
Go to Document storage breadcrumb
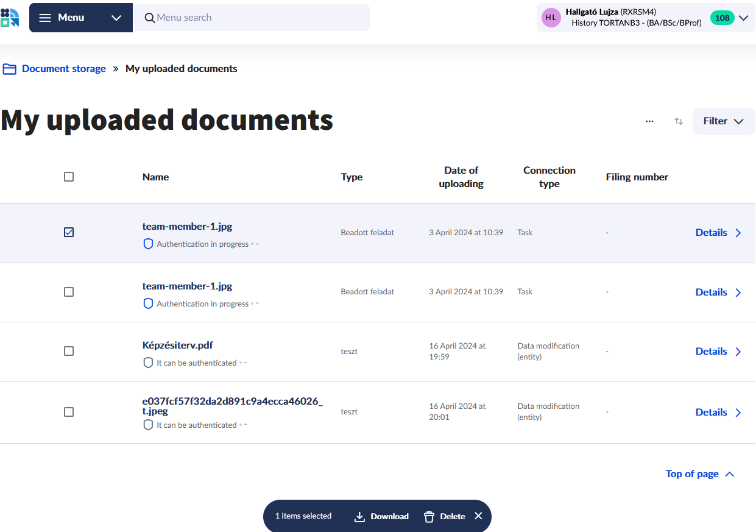[64, 69]
